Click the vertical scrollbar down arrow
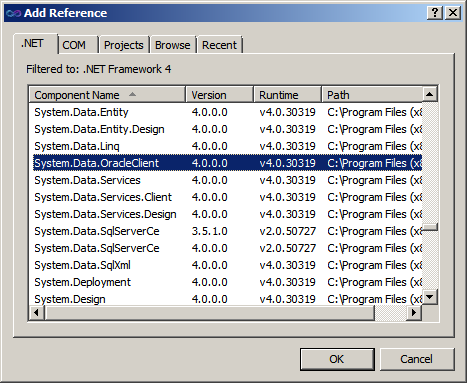This screenshot has height=383, width=467. pos(430,296)
